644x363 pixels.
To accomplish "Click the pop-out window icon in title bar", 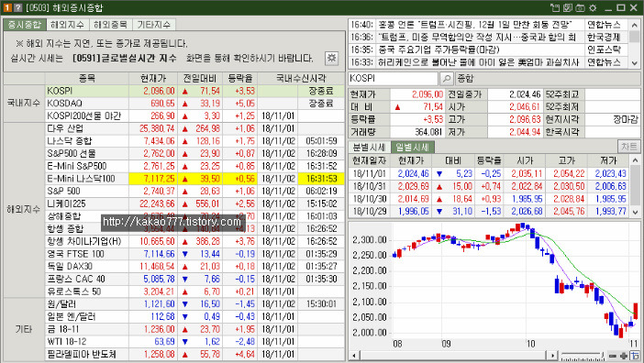I will (555, 7).
